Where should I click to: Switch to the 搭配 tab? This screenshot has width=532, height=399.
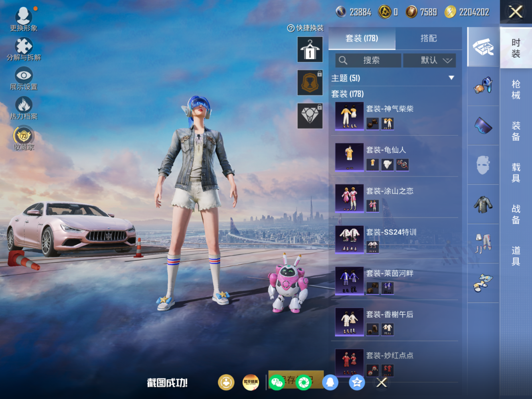pyautogui.click(x=429, y=38)
